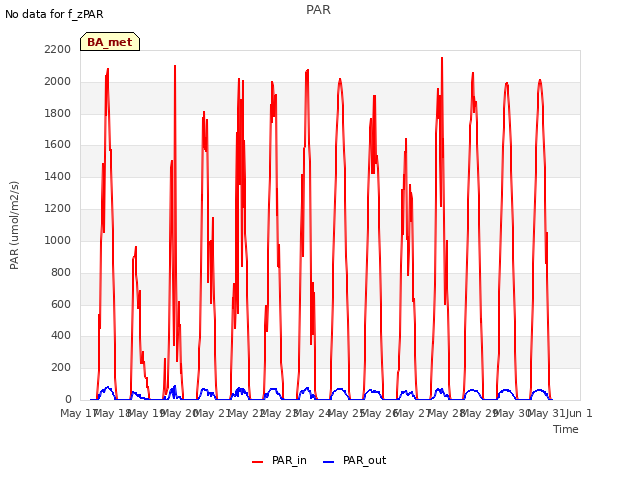Click the 'Jun 1' x-axis tick label

[x=579, y=413]
